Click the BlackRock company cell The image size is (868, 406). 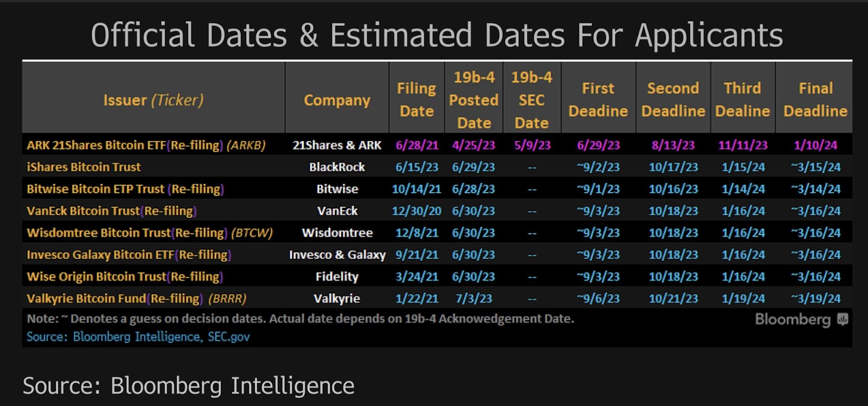click(337, 167)
